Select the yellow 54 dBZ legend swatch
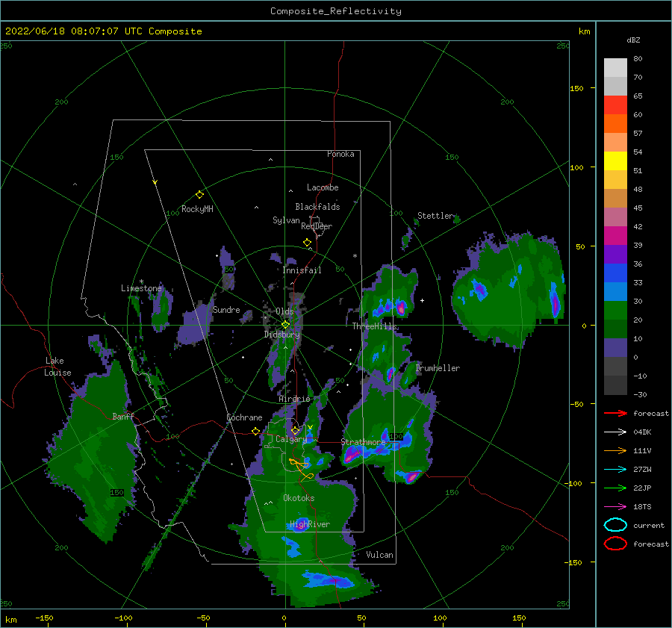 [x=615, y=161]
